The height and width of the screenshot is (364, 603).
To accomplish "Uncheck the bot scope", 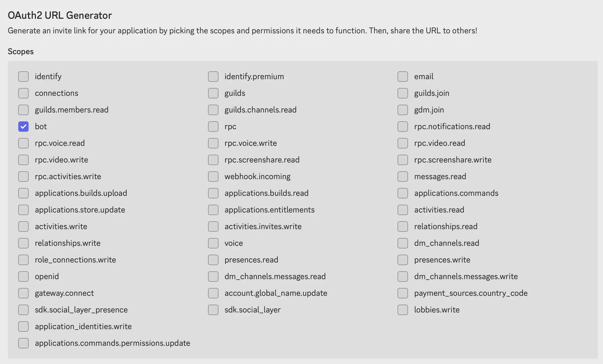I will [23, 127].
